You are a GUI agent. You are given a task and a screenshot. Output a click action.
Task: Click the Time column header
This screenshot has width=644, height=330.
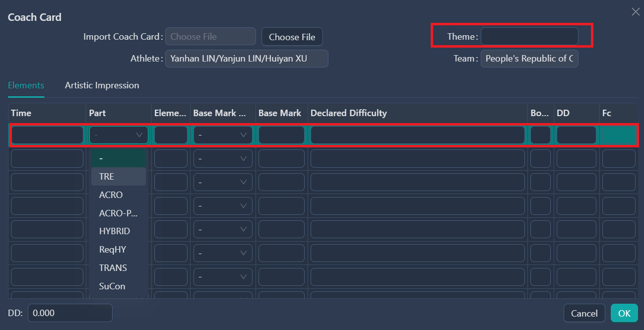(47, 113)
